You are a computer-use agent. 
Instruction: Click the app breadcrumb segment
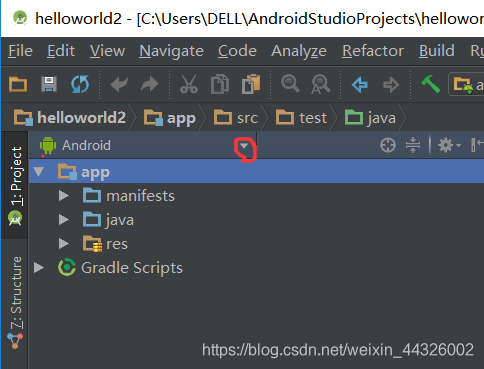click(x=170, y=118)
